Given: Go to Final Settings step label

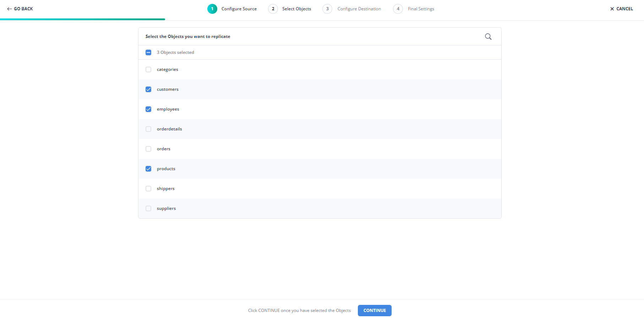Looking at the screenshot, I should (x=421, y=9).
